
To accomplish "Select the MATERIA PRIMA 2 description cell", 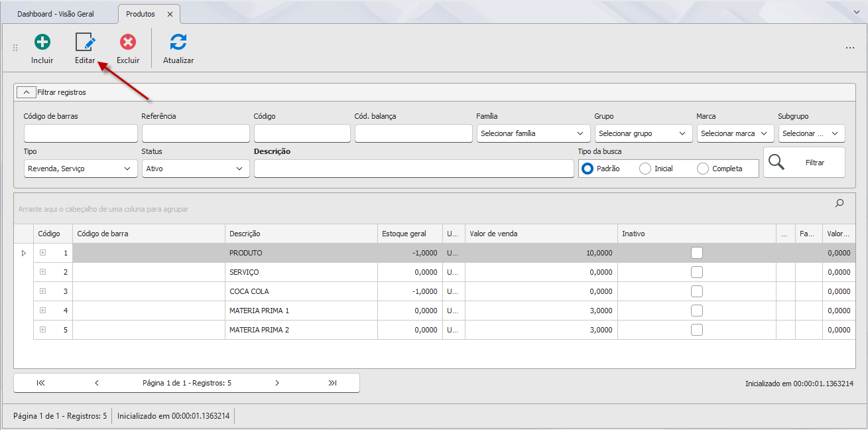I will click(301, 330).
